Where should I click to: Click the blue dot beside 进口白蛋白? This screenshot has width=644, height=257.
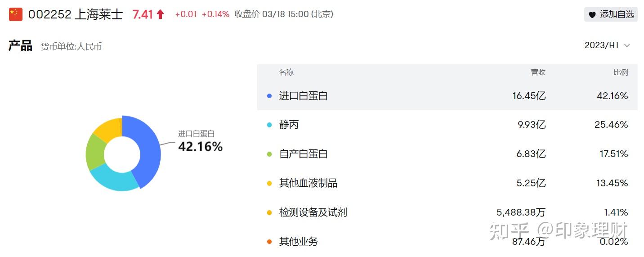pos(269,96)
